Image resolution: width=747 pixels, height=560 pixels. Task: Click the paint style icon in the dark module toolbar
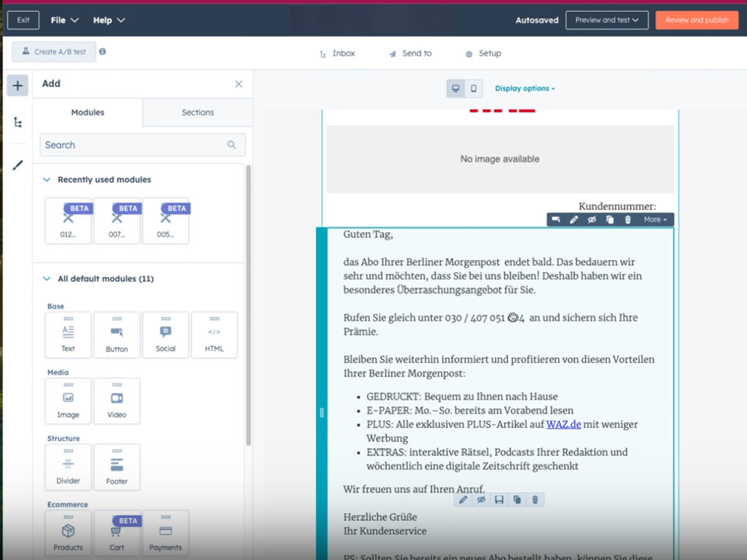pyautogui.click(x=556, y=220)
